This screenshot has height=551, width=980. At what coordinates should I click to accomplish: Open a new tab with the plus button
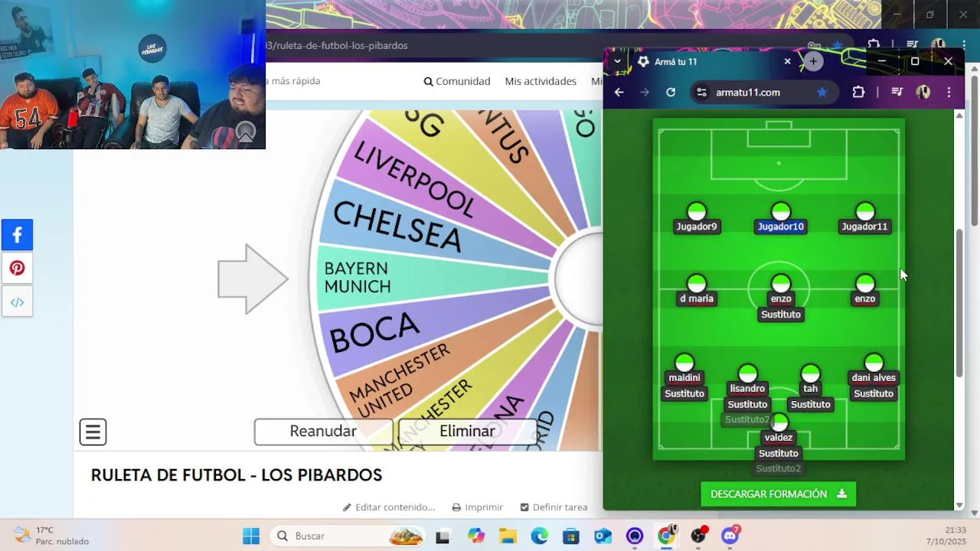[x=813, y=61]
